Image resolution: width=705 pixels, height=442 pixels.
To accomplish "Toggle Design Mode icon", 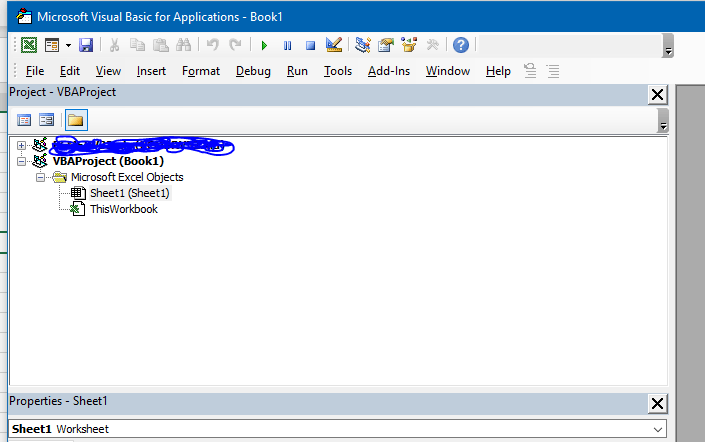I will [334, 45].
